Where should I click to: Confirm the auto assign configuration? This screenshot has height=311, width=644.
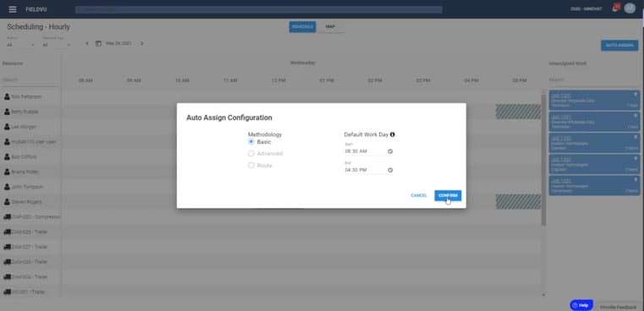(x=448, y=196)
